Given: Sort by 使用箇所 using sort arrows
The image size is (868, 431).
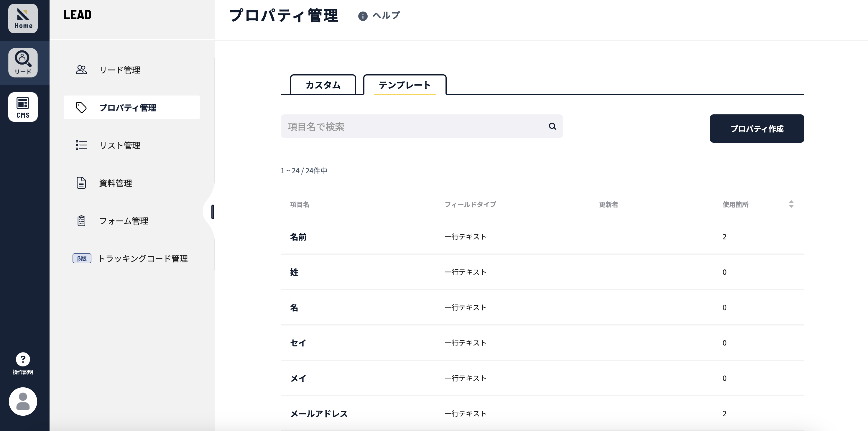Looking at the screenshot, I should (x=791, y=204).
